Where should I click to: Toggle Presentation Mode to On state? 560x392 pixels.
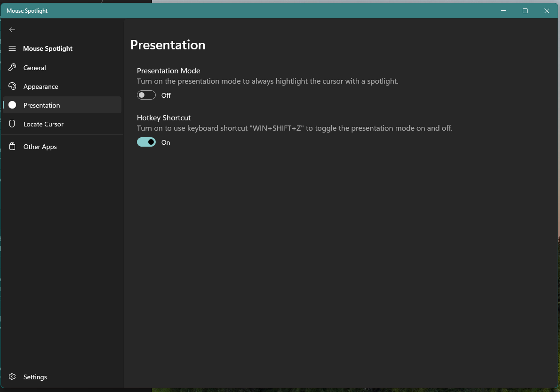146,94
